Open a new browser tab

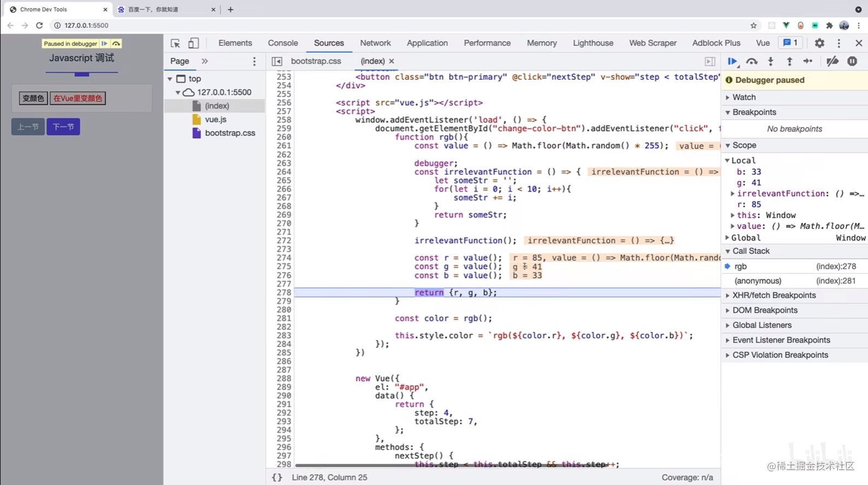click(x=231, y=9)
